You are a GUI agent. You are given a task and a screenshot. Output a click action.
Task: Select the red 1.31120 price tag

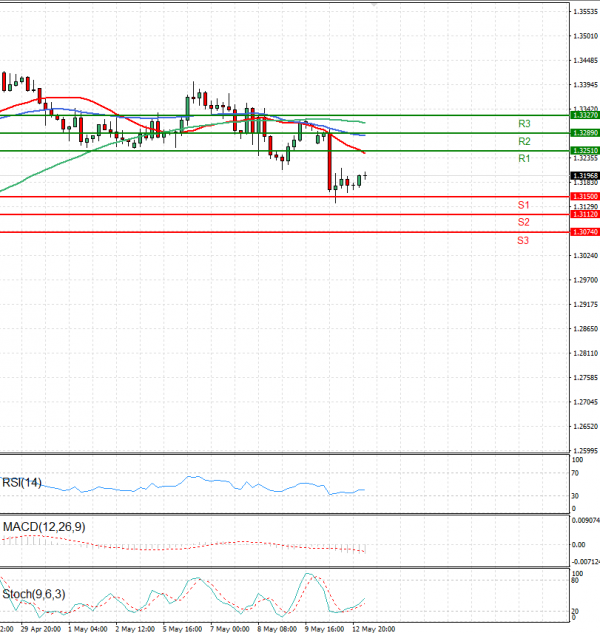(585, 214)
